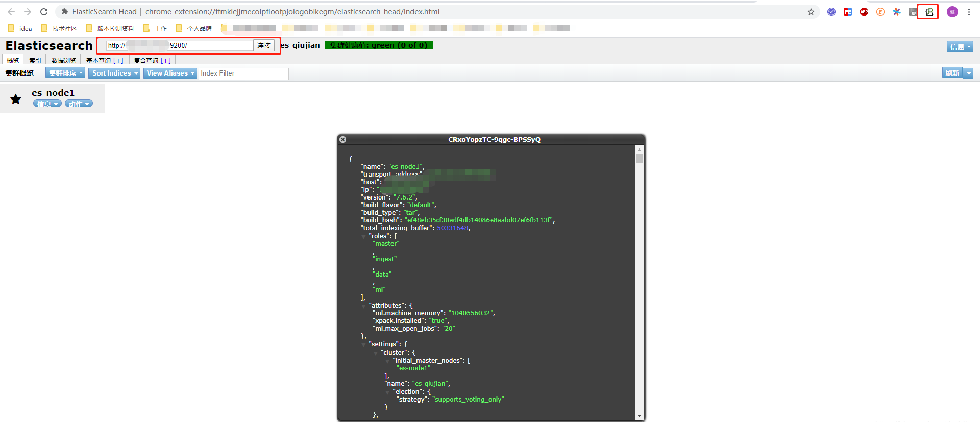The image size is (980, 422).
Task: Click the total_indexing_buffer value 50331648
Action: click(x=453, y=228)
